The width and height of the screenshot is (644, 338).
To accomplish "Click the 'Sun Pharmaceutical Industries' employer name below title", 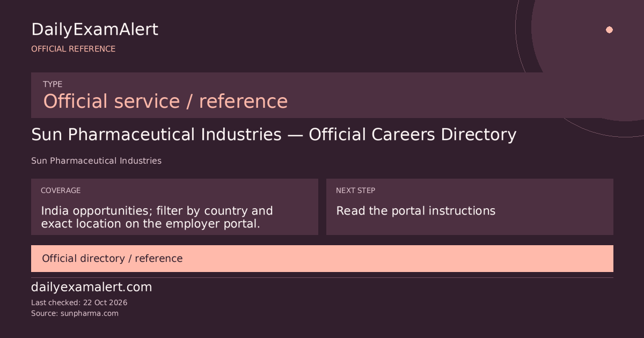I will pyautogui.click(x=96, y=160).
